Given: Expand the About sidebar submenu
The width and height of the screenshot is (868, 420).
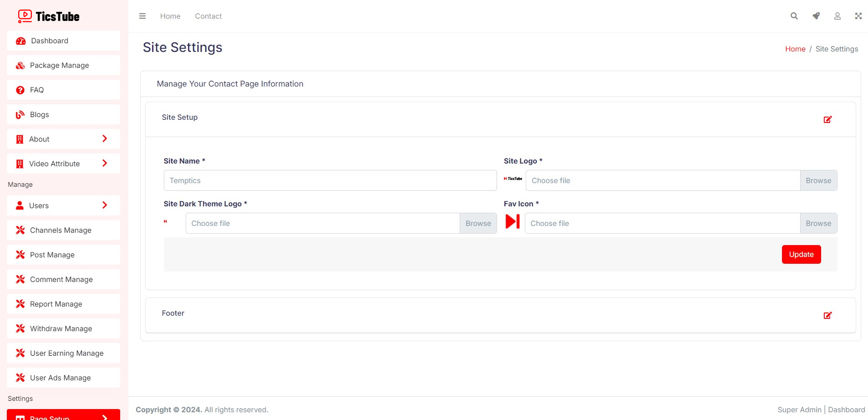Looking at the screenshot, I should [63, 139].
